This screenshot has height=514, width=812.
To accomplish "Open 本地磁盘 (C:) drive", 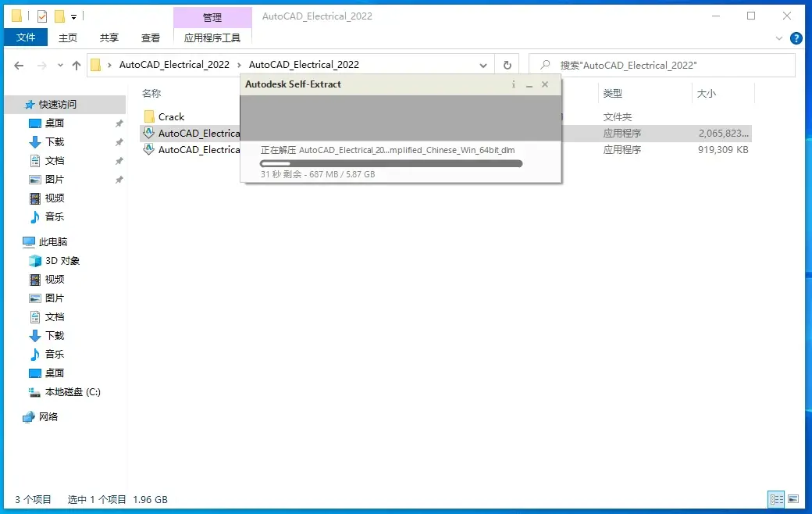I will [x=73, y=391].
